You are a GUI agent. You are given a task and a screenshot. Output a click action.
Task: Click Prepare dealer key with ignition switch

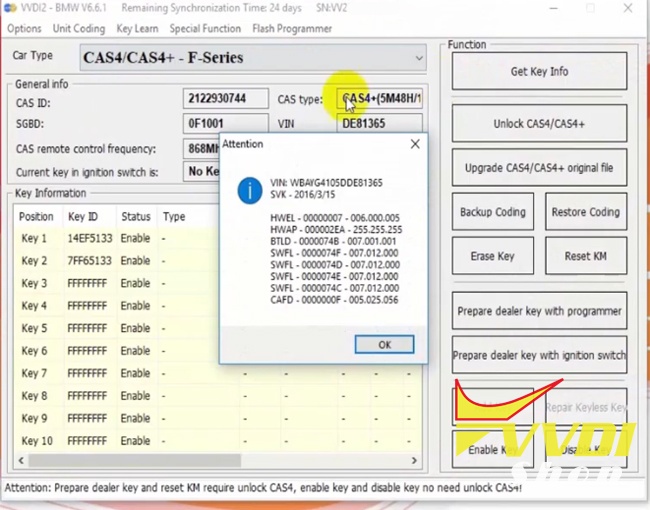point(539,355)
